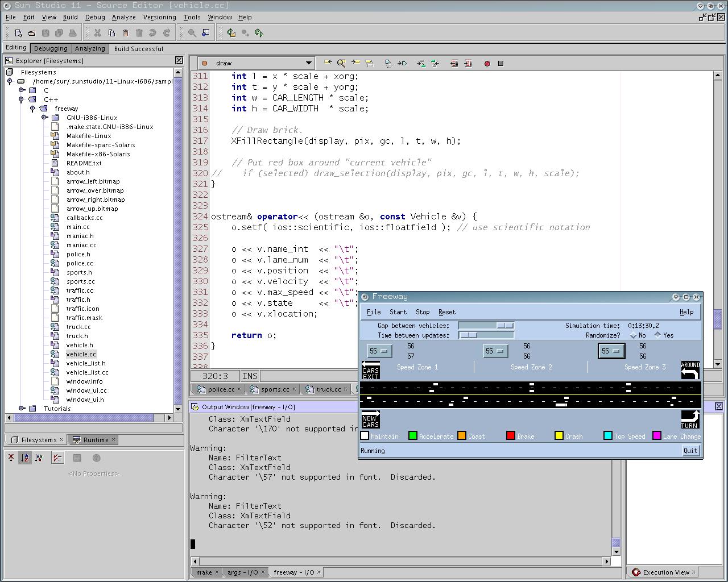The height and width of the screenshot is (582, 728).
Task: Toggle the Lane Change magenta legend box
Action: click(x=657, y=436)
